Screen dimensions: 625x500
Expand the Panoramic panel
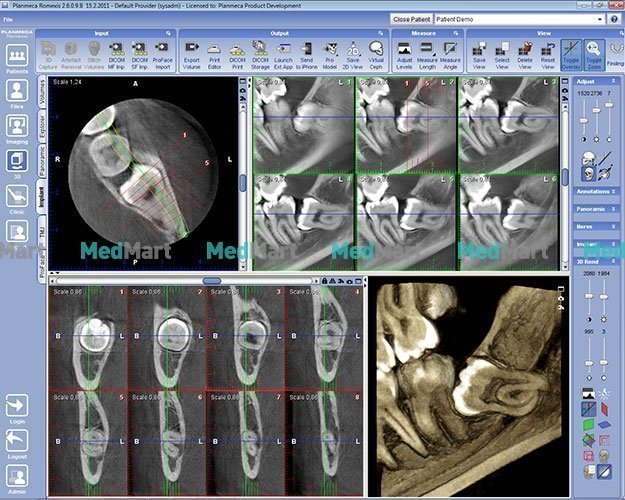click(x=613, y=209)
